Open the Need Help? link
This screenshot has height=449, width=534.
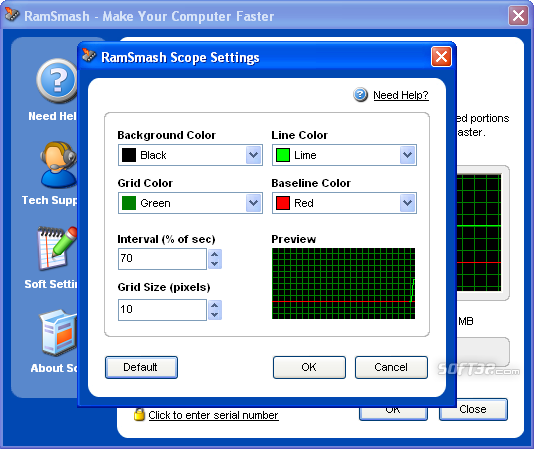tap(401, 95)
